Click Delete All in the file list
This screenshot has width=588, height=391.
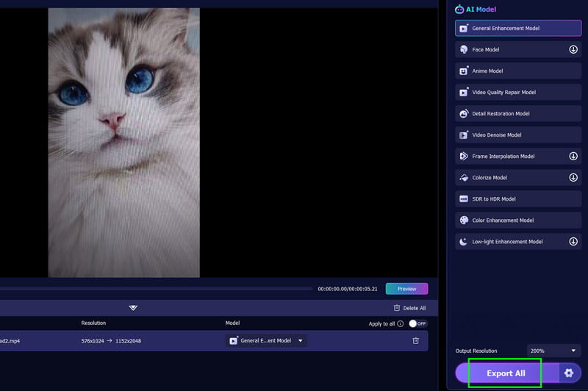click(409, 308)
